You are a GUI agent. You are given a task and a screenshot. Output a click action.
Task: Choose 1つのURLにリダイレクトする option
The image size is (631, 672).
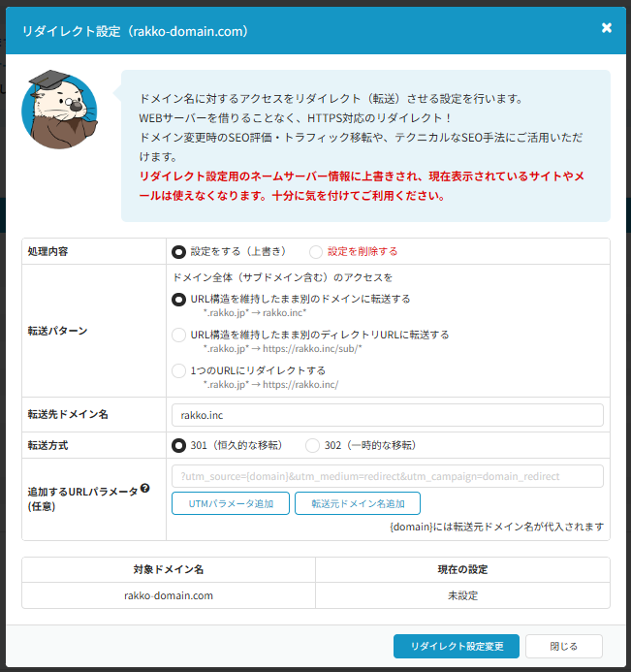coord(178,370)
